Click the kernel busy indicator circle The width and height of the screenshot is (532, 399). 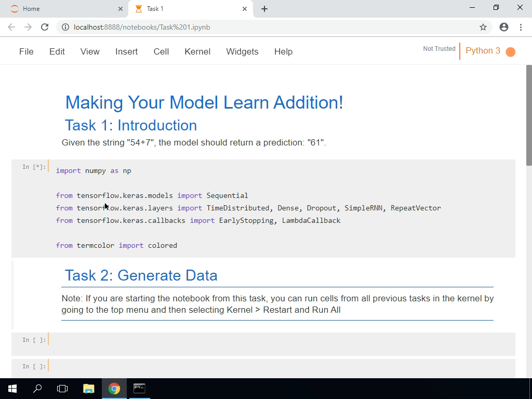511,52
